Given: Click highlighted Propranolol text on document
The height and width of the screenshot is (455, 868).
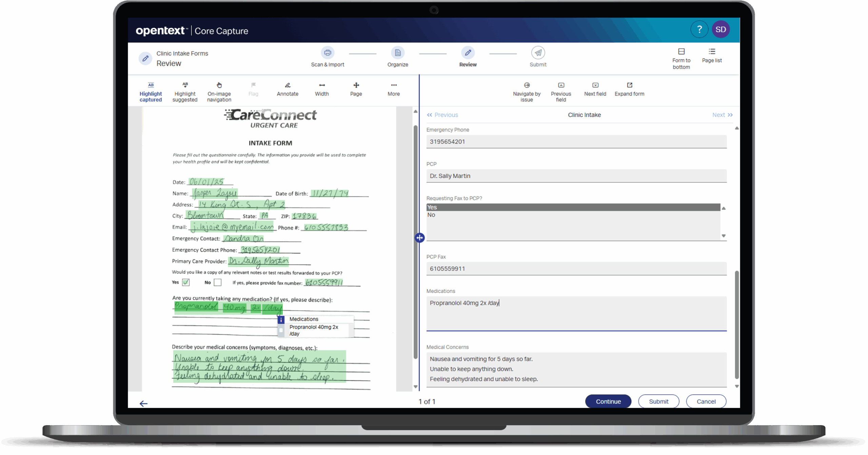Looking at the screenshot, I should [196, 307].
